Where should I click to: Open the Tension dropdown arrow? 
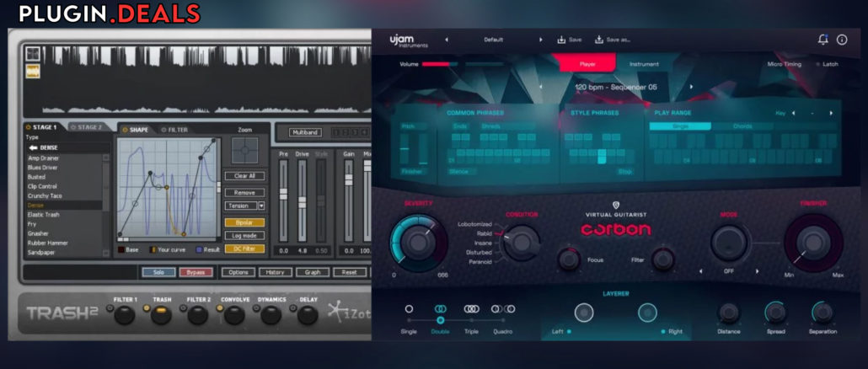[261, 206]
